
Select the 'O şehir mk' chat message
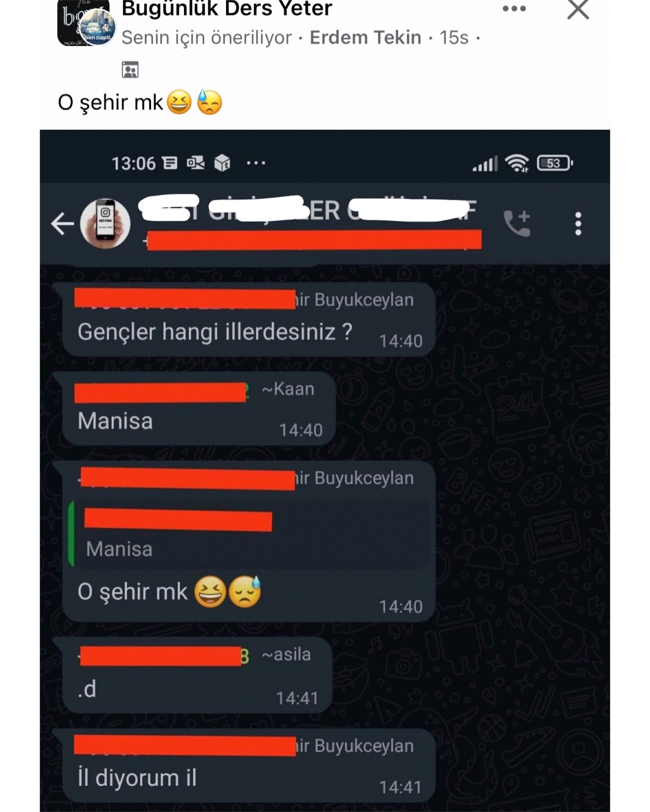click(x=169, y=592)
